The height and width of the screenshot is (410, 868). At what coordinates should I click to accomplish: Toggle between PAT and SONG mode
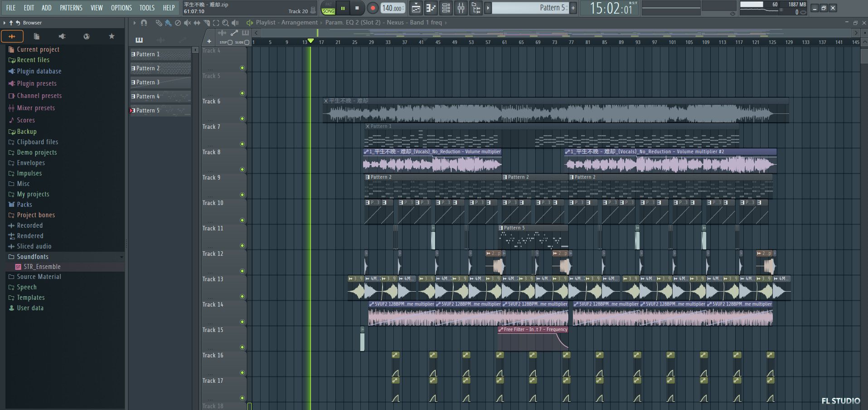pyautogui.click(x=328, y=8)
